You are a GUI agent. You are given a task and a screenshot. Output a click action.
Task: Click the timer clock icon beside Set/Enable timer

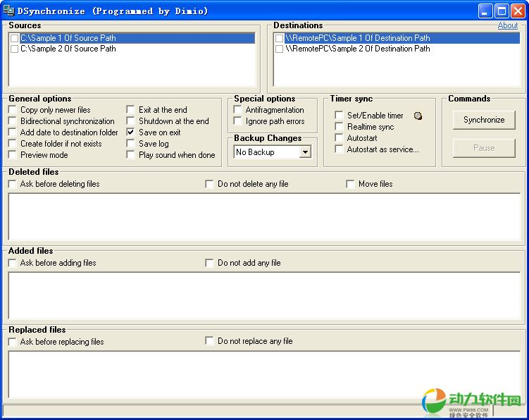click(x=418, y=116)
